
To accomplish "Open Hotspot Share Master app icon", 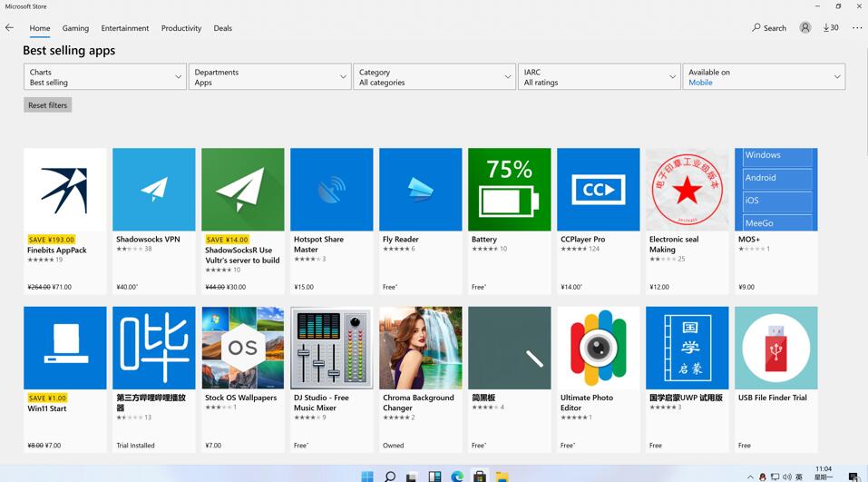I will coord(332,190).
